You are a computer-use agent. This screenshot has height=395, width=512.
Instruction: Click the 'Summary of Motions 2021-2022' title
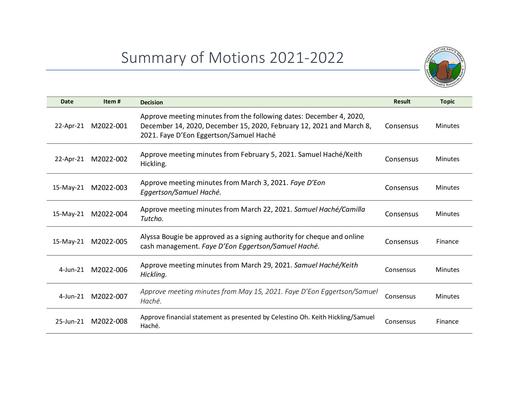pos(232,58)
